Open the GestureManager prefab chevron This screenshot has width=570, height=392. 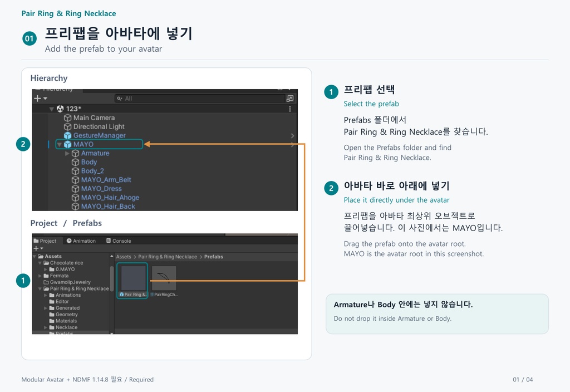[x=293, y=136]
